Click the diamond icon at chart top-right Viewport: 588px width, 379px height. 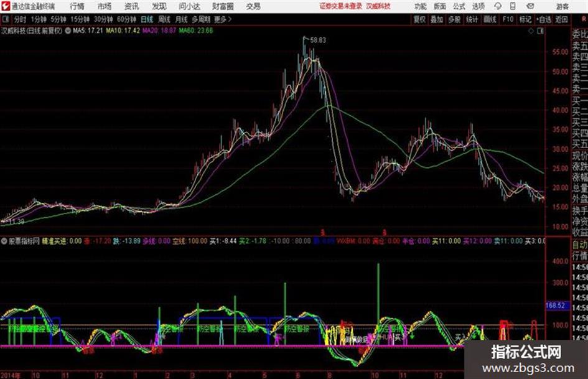click(531, 31)
